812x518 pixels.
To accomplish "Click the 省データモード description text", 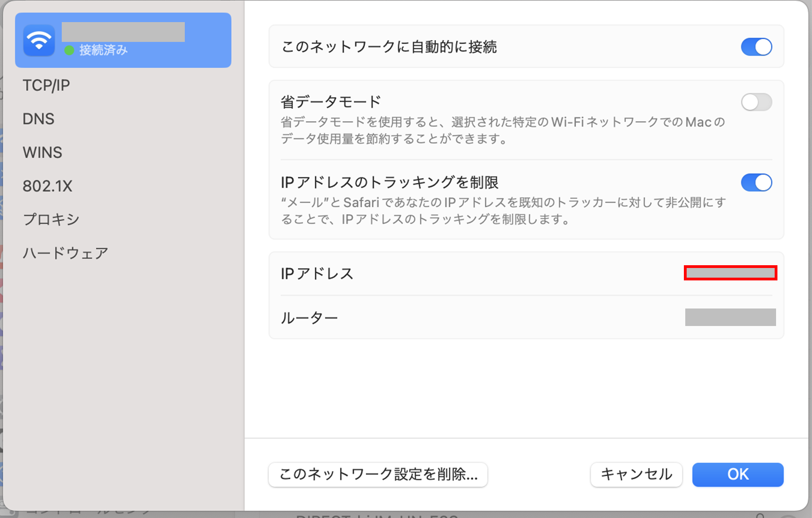I will pos(503,130).
